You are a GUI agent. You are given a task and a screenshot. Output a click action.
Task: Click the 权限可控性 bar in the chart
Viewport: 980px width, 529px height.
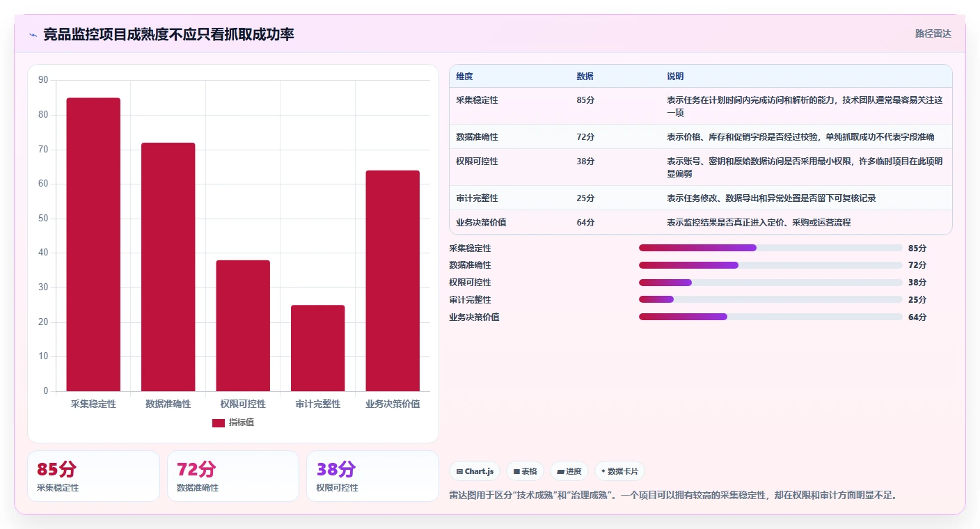(x=243, y=326)
